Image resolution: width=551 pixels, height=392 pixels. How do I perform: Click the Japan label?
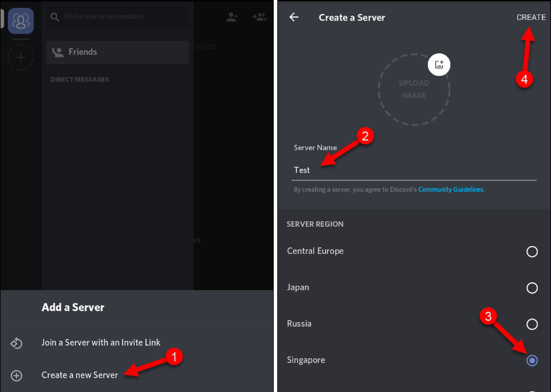pyautogui.click(x=298, y=288)
